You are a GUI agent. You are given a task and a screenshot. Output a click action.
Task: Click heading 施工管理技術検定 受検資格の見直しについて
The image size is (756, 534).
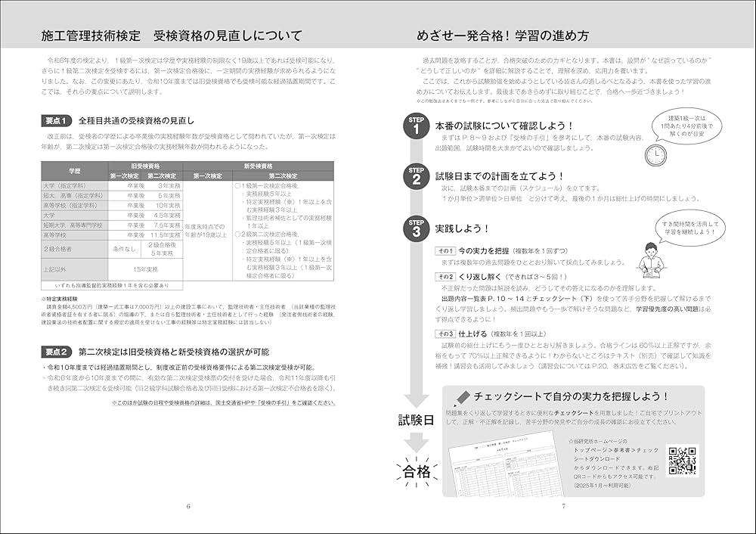(x=171, y=36)
